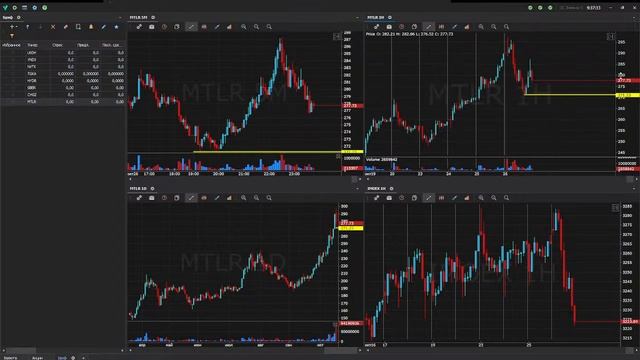This screenshot has height=360, width=640.
Task: Open indicators bar-chart icon in MTLR 1H toolbar
Action: coord(467,27)
